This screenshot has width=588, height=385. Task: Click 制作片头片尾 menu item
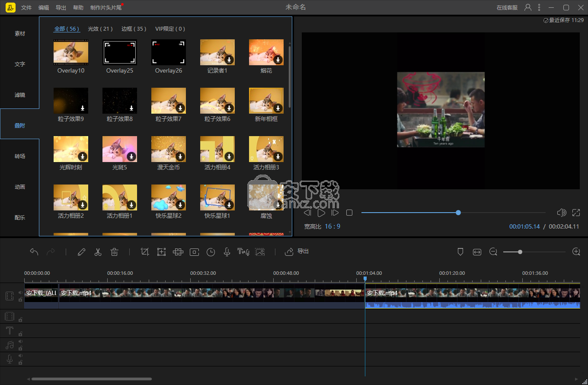point(106,8)
